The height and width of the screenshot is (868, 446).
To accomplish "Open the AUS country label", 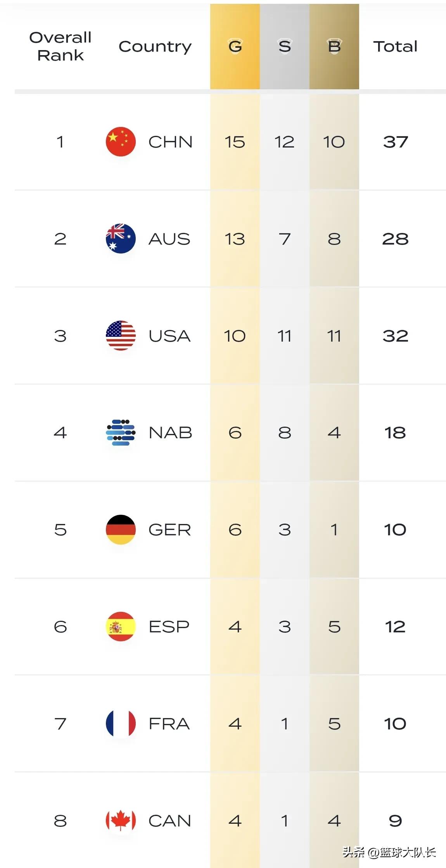I will click(169, 239).
